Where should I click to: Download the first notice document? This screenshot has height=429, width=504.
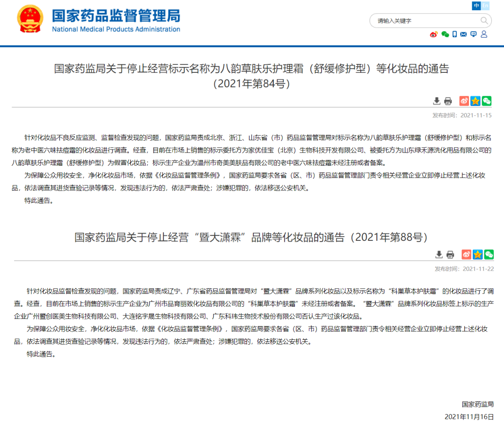coord(437,100)
